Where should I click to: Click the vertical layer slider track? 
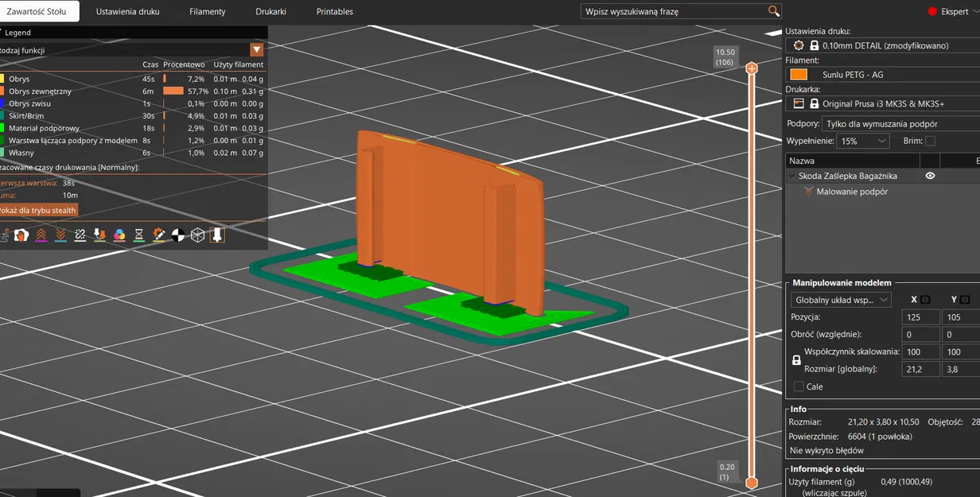(751, 275)
